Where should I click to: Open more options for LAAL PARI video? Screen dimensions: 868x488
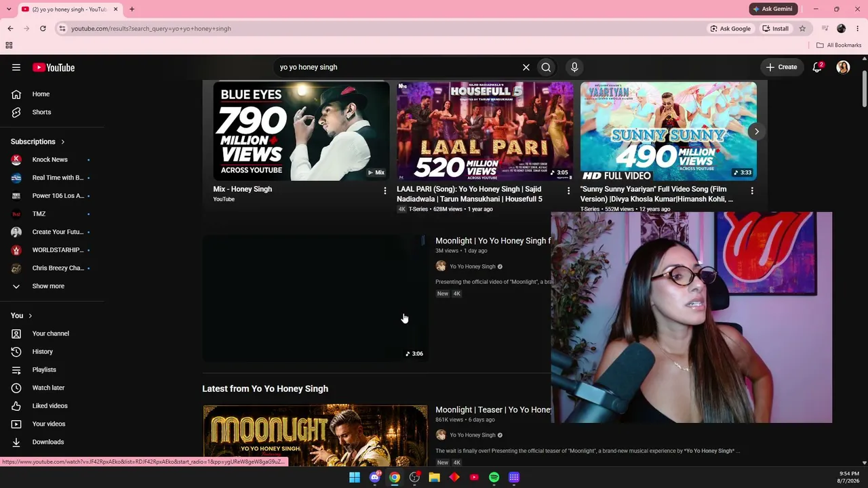[x=568, y=191]
